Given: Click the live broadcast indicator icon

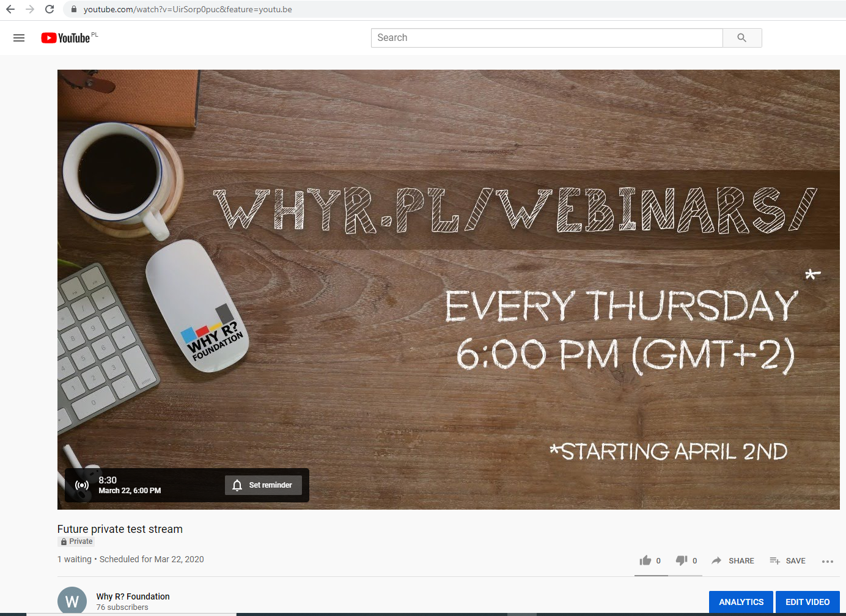Looking at the screenshot, I should pyautogui.click(x=82, y=485).
